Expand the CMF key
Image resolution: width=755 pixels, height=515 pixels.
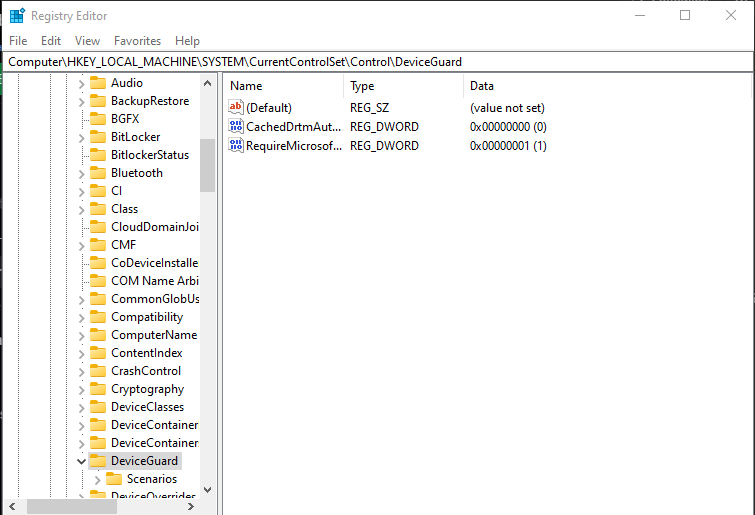coord(81,245)
